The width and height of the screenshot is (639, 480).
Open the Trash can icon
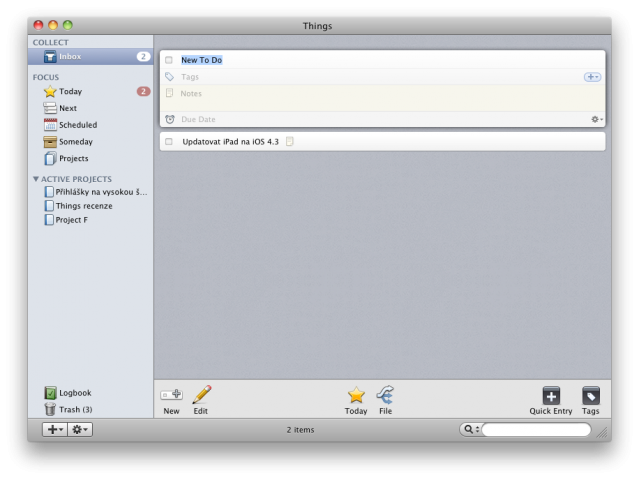coord(50,409)
